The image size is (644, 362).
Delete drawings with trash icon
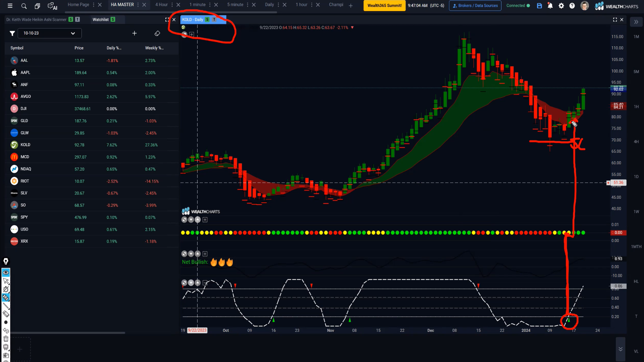click(6, 339)
